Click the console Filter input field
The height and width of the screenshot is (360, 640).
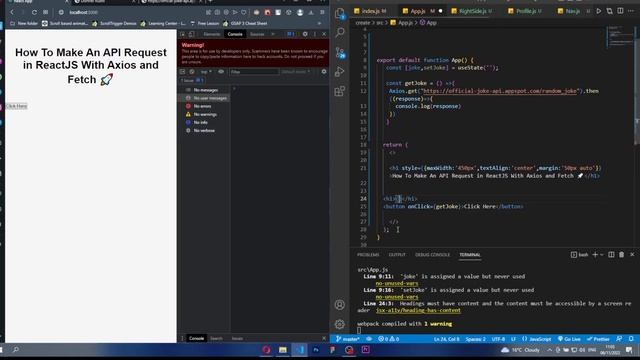(254, 72)
